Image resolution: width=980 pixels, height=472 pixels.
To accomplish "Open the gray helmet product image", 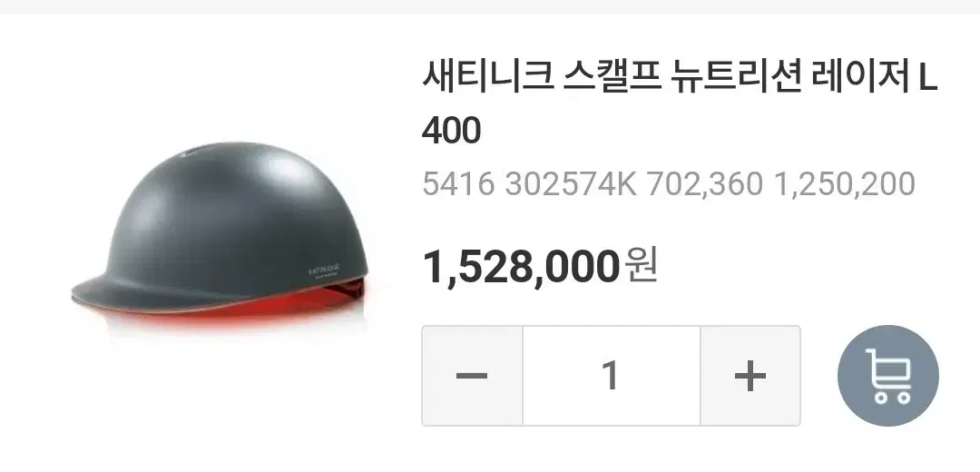I will pyautogui.click(x=220, y=238).
